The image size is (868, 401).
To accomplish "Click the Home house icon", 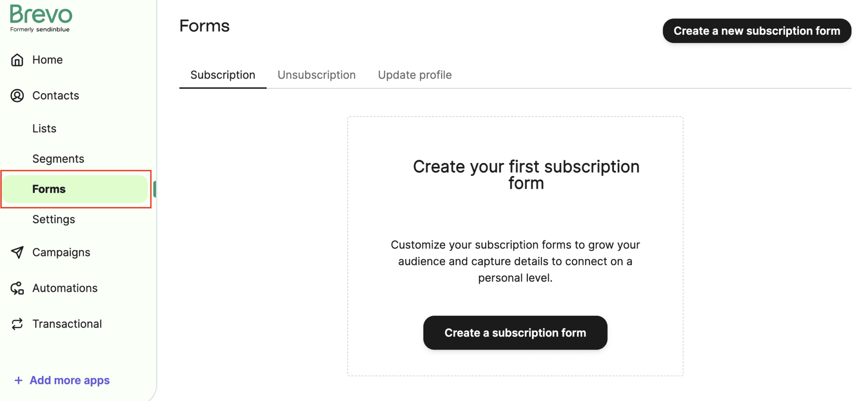I will point(17,60).
